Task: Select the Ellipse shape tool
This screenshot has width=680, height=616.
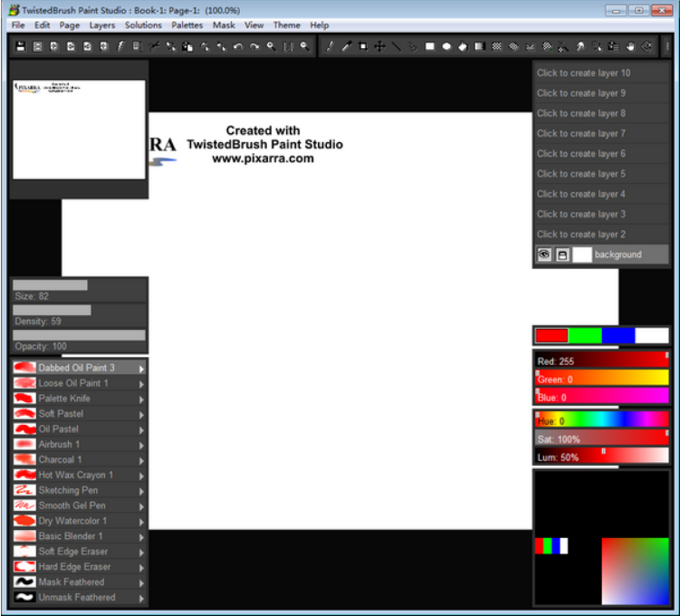Action: click(446, 46)
